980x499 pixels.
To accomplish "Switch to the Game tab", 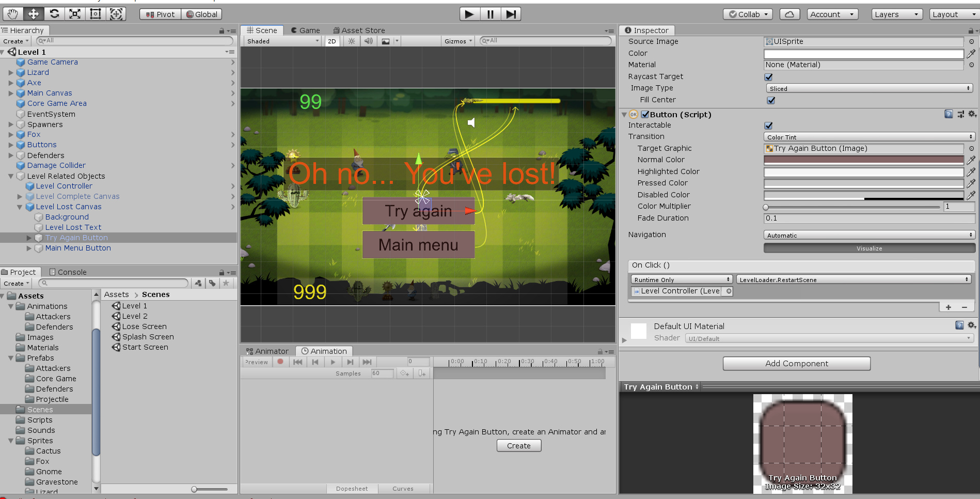I will [x=305, y=30].
